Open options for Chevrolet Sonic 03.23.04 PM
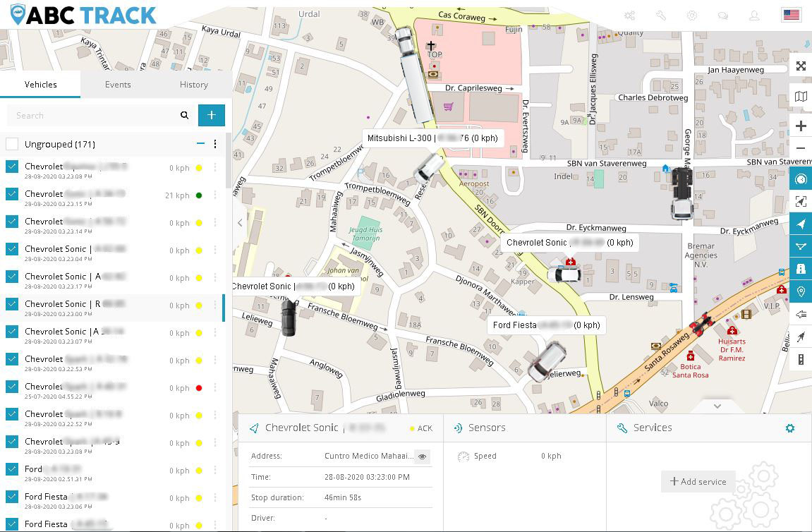The height and width of the screenshot is (532, 812). (x=215, y=250)
